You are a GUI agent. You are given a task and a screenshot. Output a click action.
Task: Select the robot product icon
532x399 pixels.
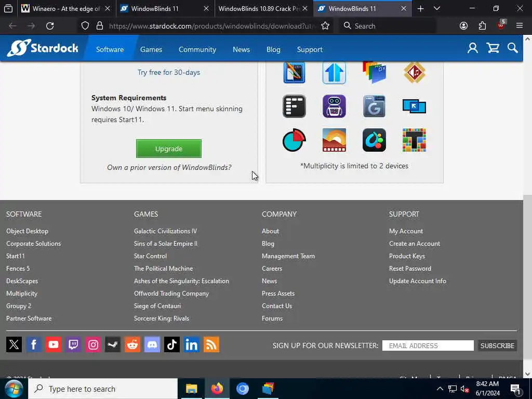click(x=334, y=106)
